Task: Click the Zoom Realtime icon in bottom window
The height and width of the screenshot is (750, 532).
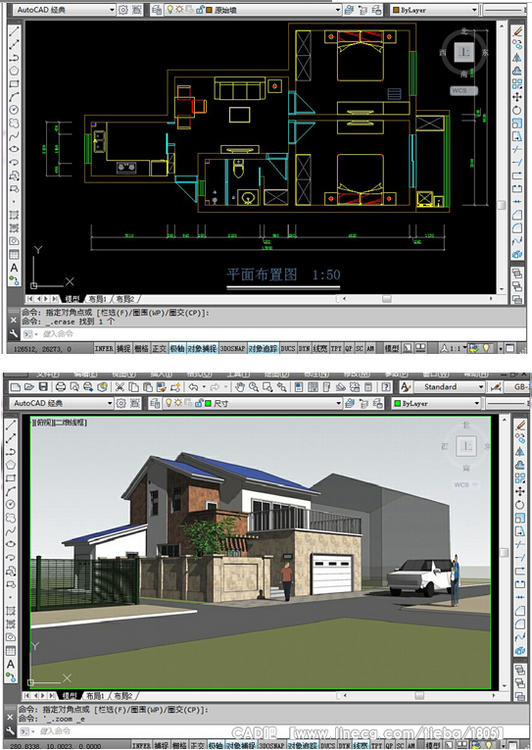Action: 254,387
